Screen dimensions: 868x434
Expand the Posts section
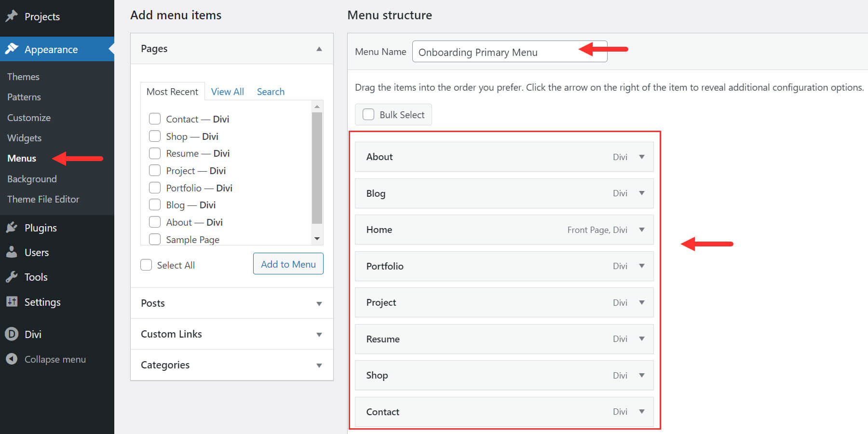(319, 303)
